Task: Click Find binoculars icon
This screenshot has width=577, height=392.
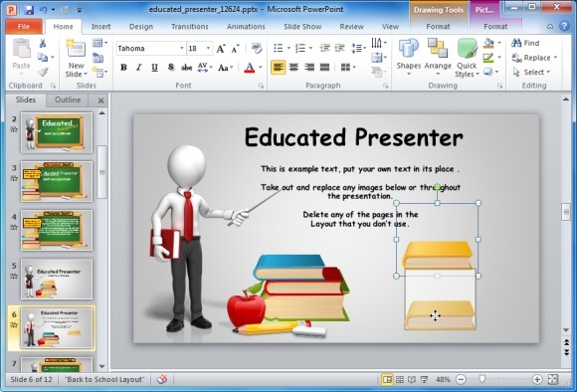Action: click(516, 43)
